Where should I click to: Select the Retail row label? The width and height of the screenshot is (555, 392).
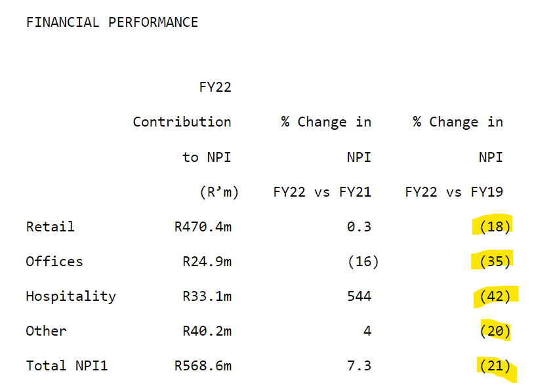coord(51,226)
